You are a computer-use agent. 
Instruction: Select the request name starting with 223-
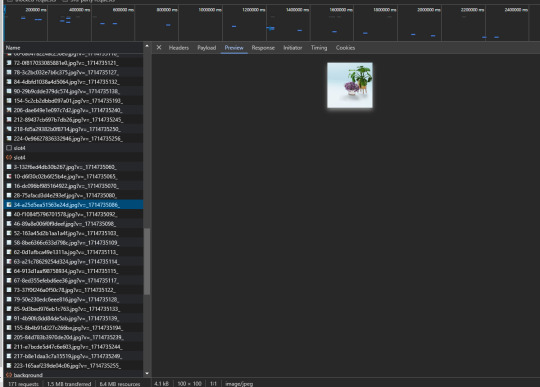[x=67, y=366]
